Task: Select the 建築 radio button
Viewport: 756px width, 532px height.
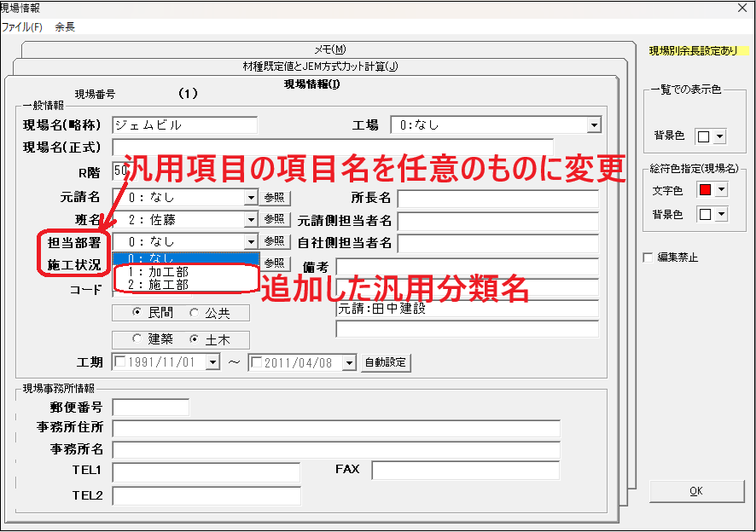Action: [137, 339]
